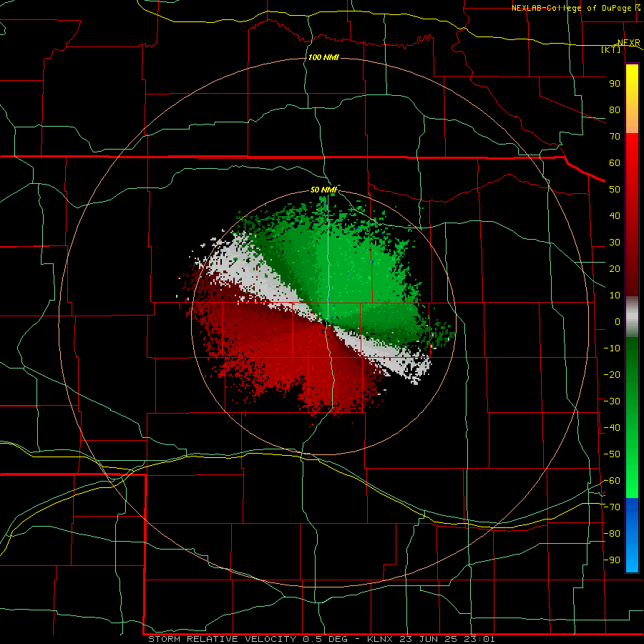Pick the blue segment of the color bar
The image size is (644, 644).
[632, 535]
